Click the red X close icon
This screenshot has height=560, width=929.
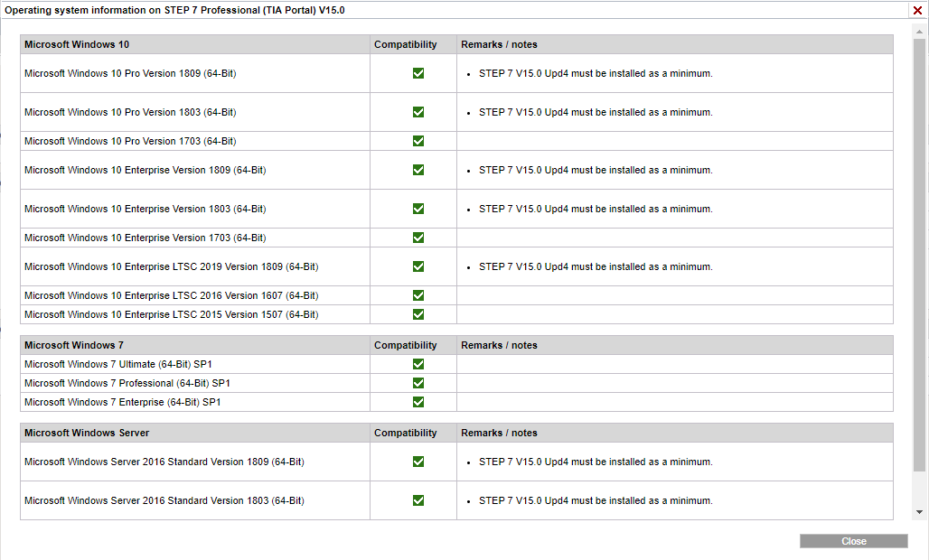(x=917, y=10)
